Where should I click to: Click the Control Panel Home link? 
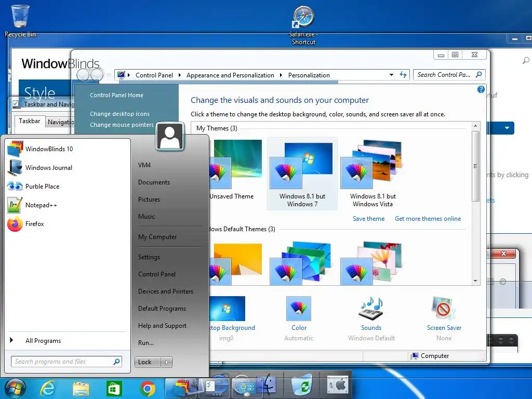[x=117, y=95]
